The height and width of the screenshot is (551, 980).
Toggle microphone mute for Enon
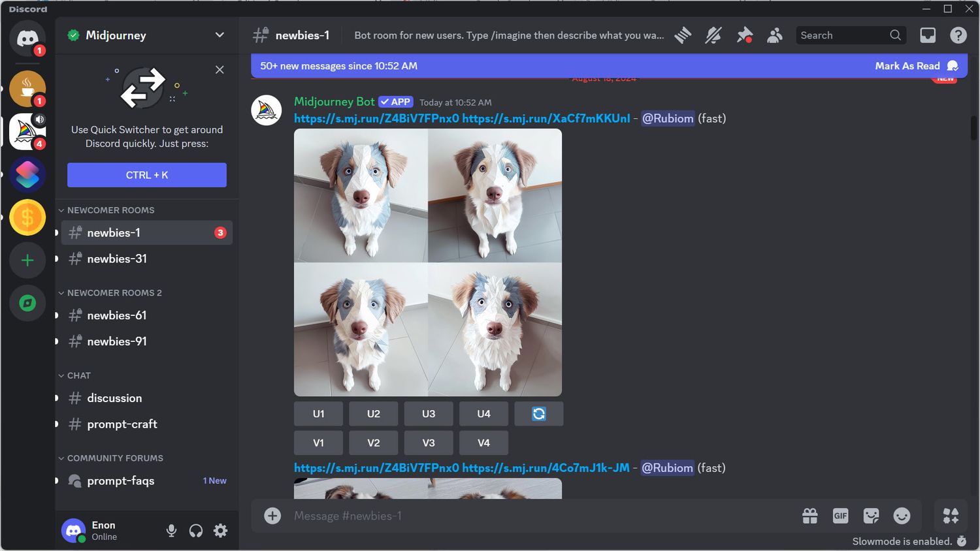click(171, 531)
